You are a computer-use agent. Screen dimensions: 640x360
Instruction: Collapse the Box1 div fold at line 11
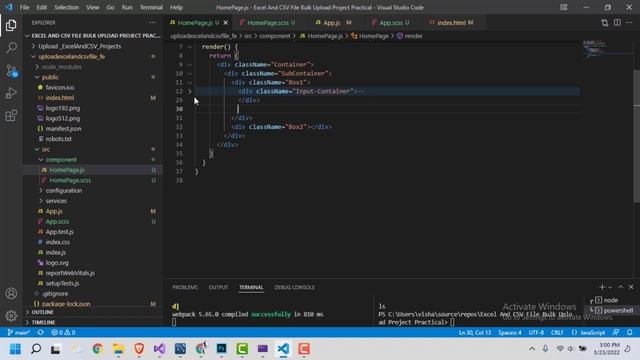pyautogui.click(x=190, y=82)
